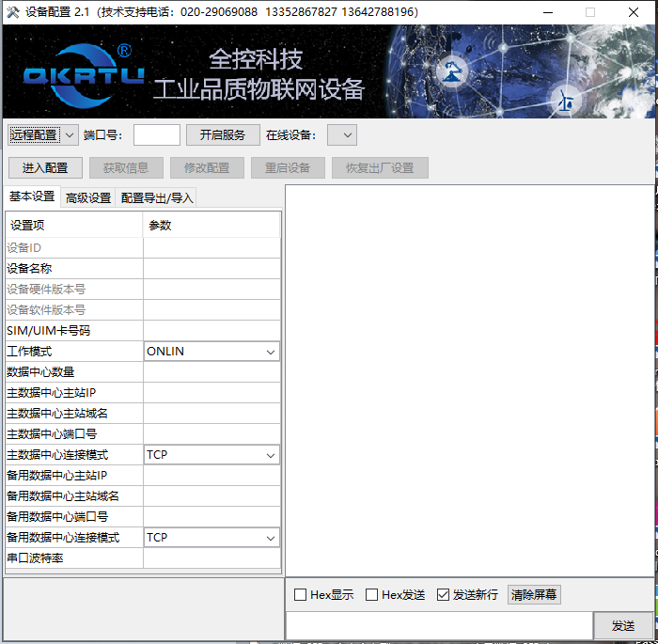This screenshot has height=644, width=658.
Task: Click the 主数据中心端口号 parameter cell
Action: 211,434
